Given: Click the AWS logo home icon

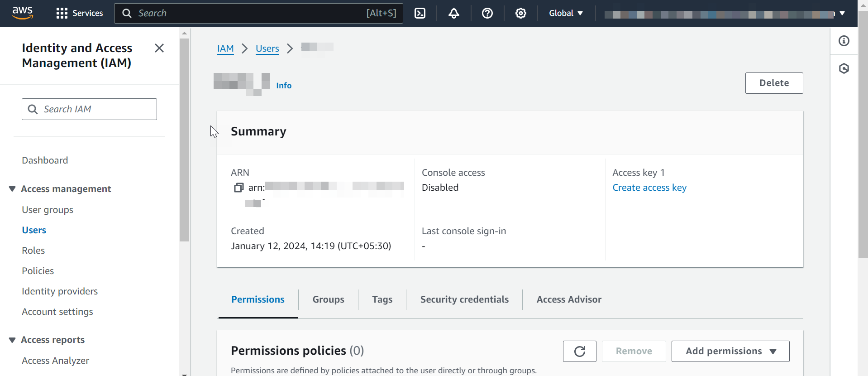Looking at the screenshot, I should pyautogui.click(x=23, y=13).
